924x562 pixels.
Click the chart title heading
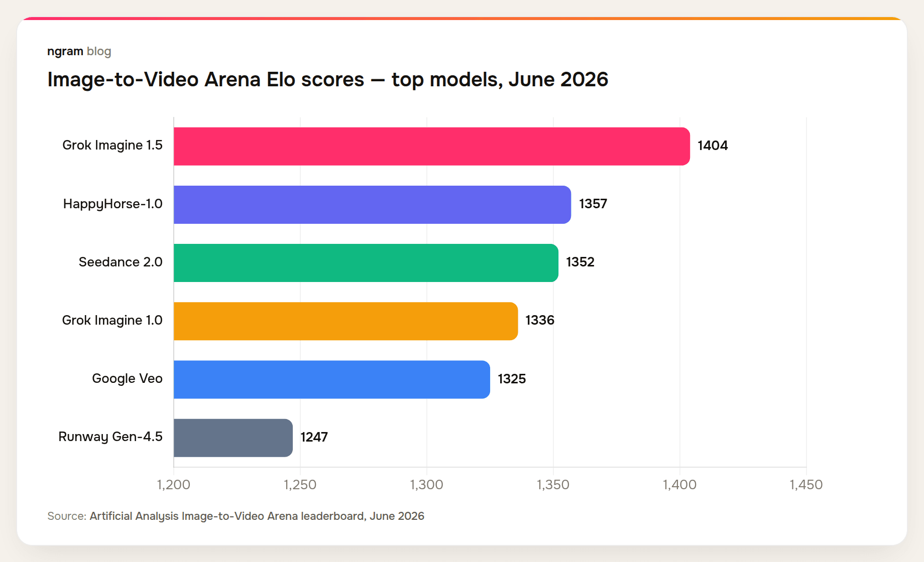coord(327,79)
